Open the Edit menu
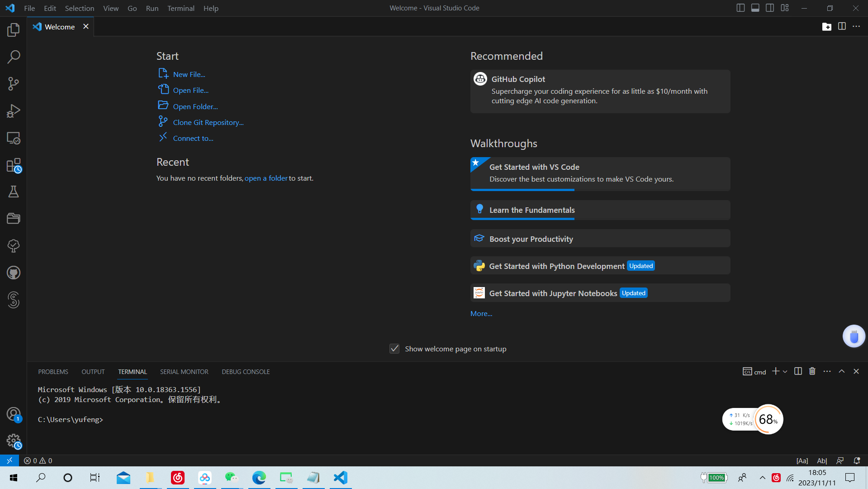868x489 pixels. tap(50, 8)
